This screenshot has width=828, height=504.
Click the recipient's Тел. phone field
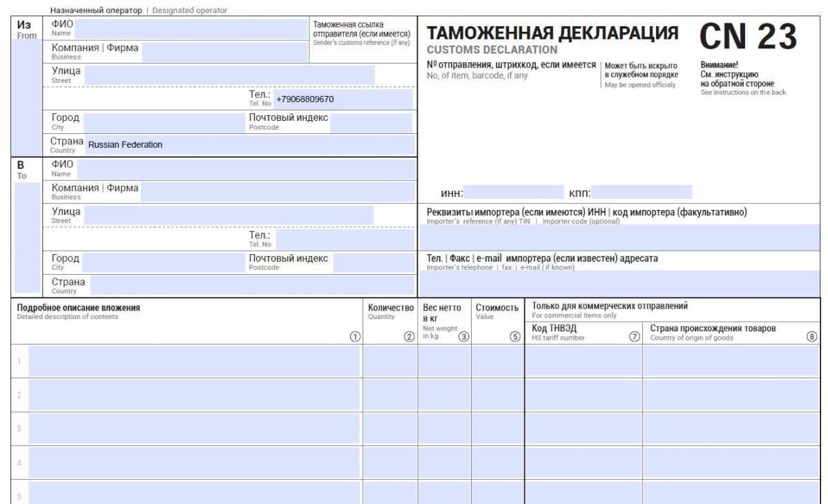click(344, 240)
